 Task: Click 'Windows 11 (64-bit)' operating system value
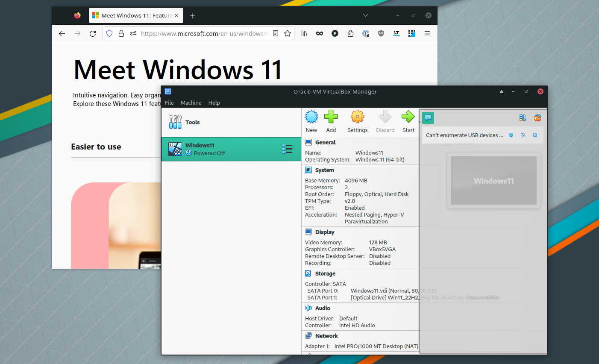[380, 159]
